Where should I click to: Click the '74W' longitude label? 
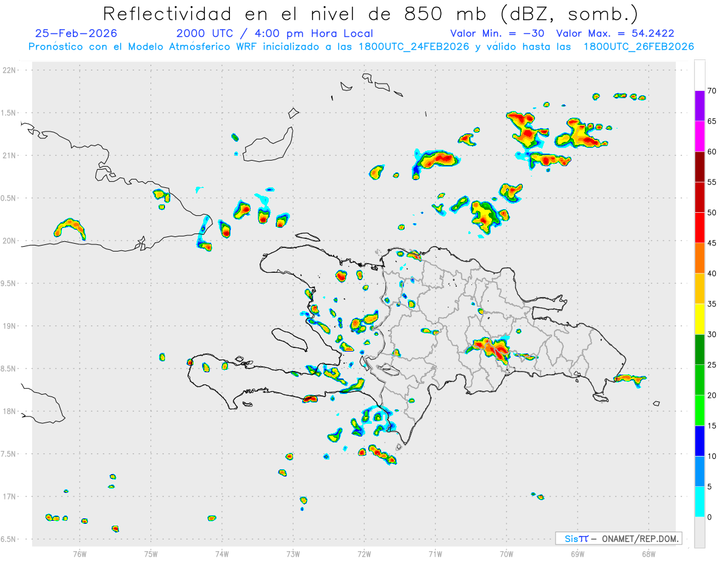(222, 554)
